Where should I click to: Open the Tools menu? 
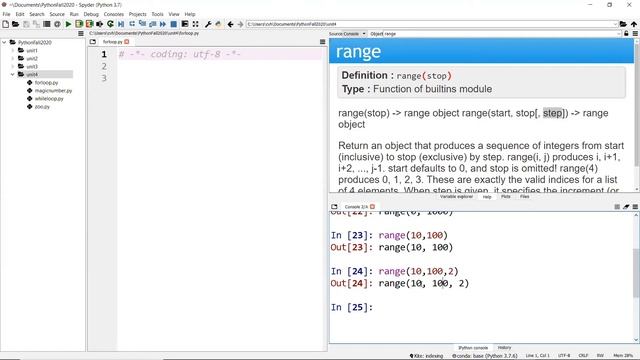click(157, 14)
